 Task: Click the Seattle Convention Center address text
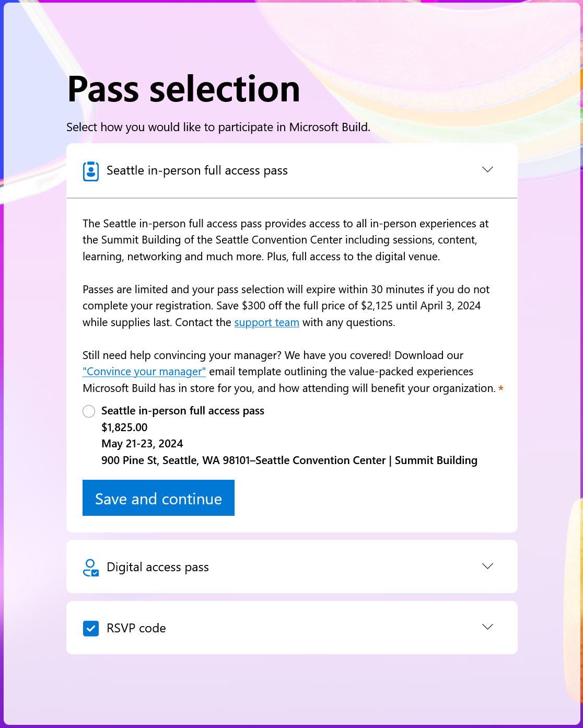289,460
